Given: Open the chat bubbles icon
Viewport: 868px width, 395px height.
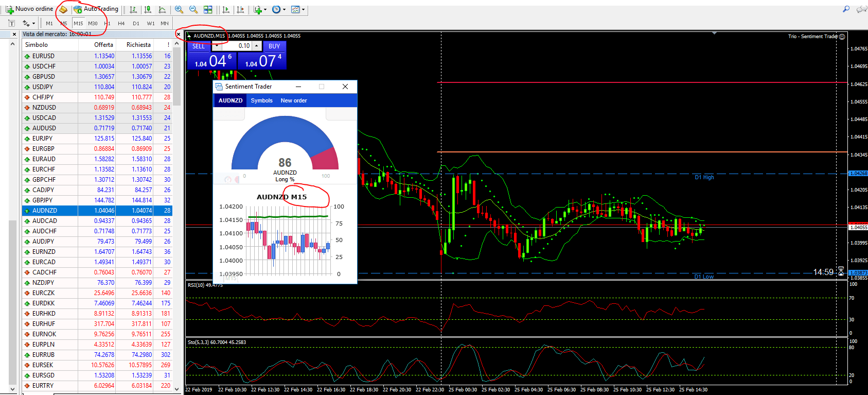Looking at the screenshot, I should (861, 9).
